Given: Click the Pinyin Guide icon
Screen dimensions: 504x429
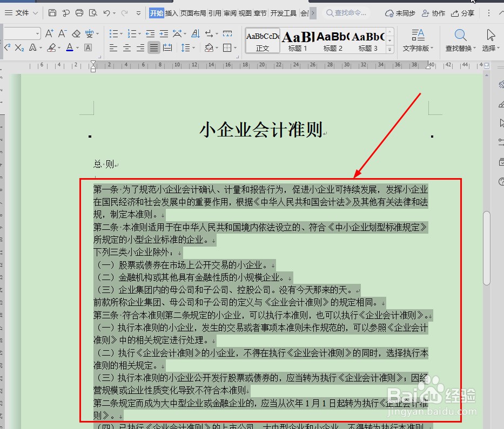Looking at the screenshot, I should coord(88,33).
